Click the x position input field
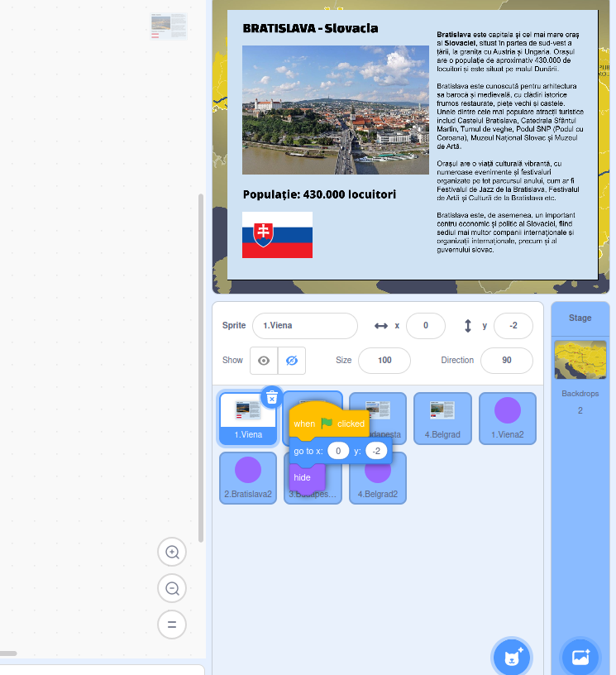The height and width of the screenshot is (675, 616). click(425, 326)
